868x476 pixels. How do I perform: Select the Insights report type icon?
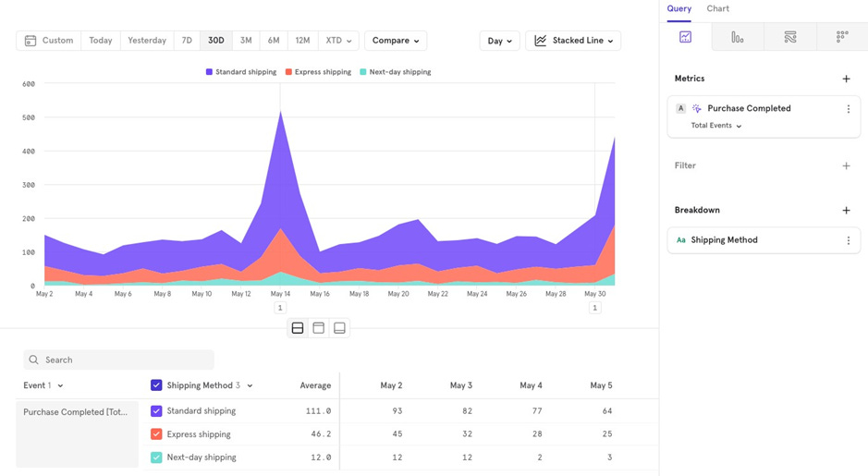coord(685,37)
